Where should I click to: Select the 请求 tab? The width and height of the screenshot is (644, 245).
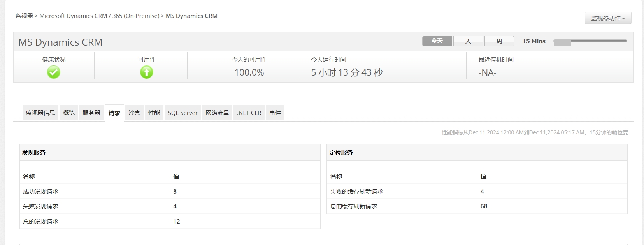pos(114,113)
